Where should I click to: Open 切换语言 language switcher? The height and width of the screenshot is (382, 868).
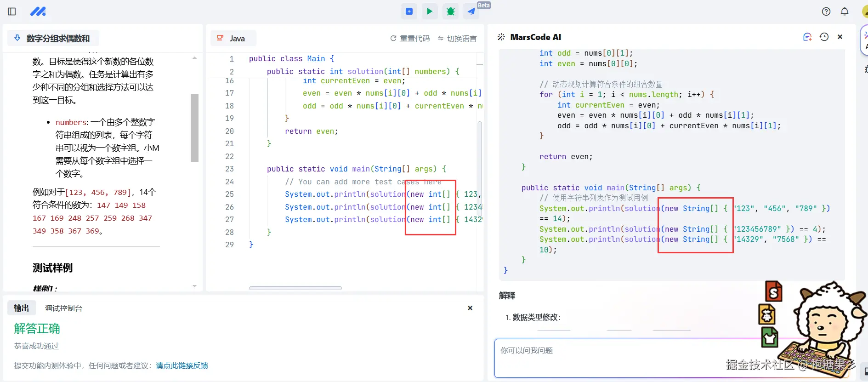(457, 39)
